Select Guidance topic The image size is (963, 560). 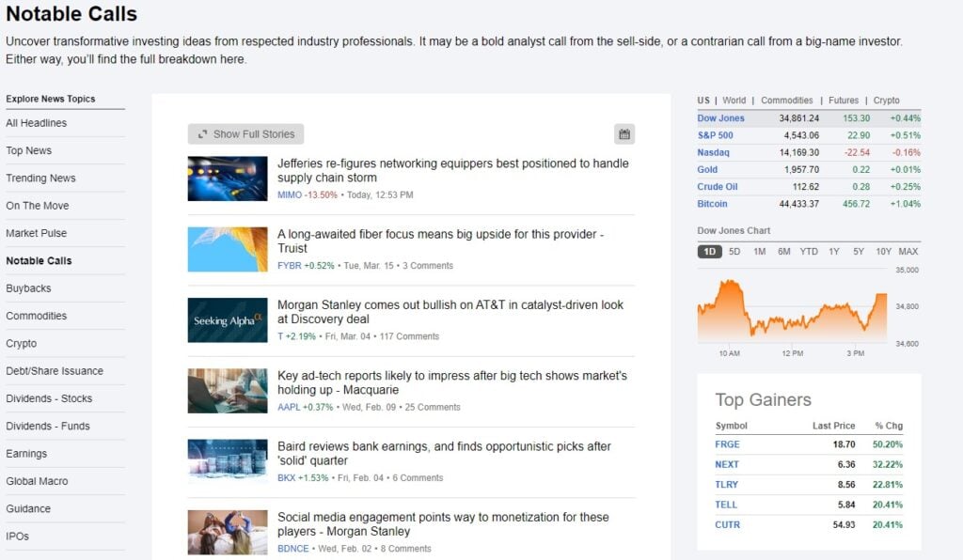[28, 509]
